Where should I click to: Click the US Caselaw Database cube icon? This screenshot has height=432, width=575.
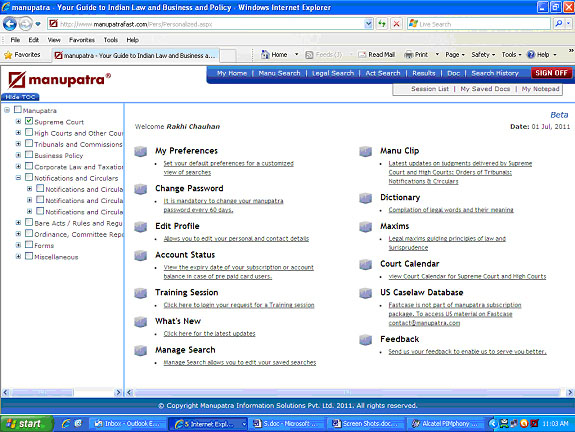[x=366, y=293]
